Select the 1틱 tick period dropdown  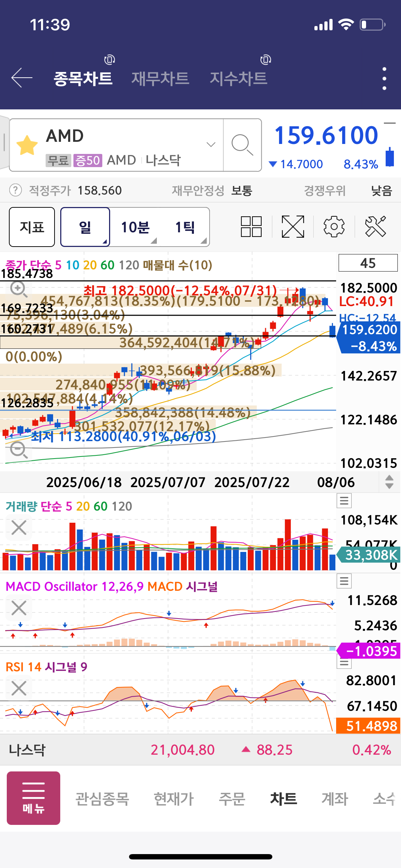pyautogui.click(x=185, y=227)
